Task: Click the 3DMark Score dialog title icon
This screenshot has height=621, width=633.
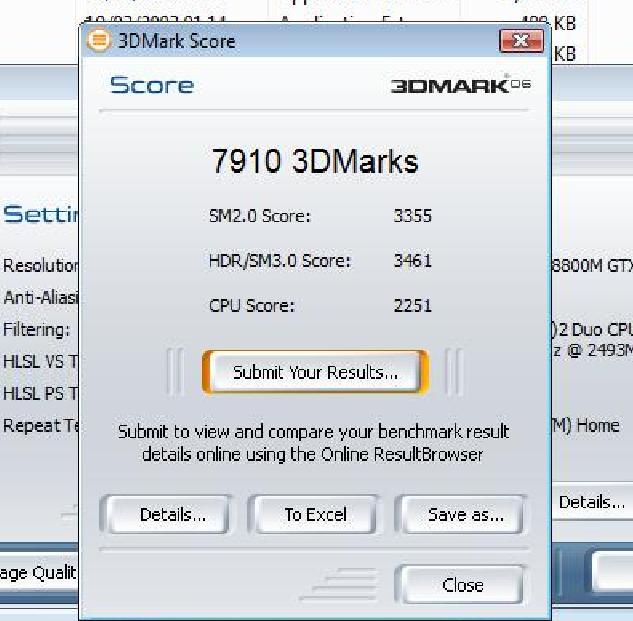Action: (x=99, y=40)
